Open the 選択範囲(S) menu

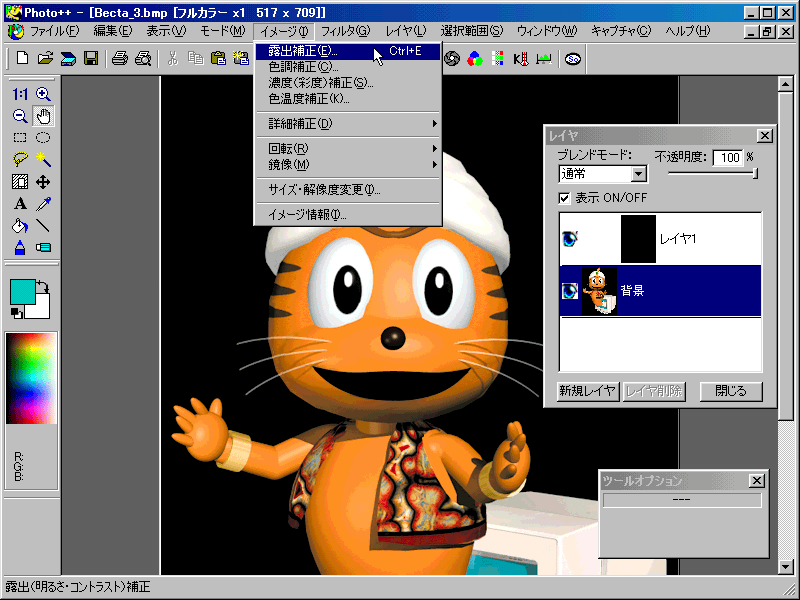tap(472, 31)
